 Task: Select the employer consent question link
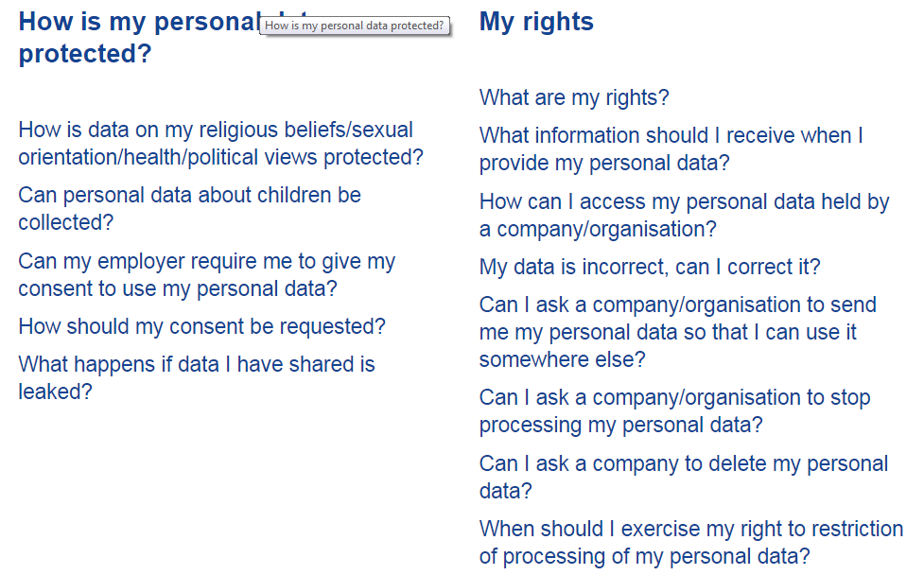pos(206,275)
